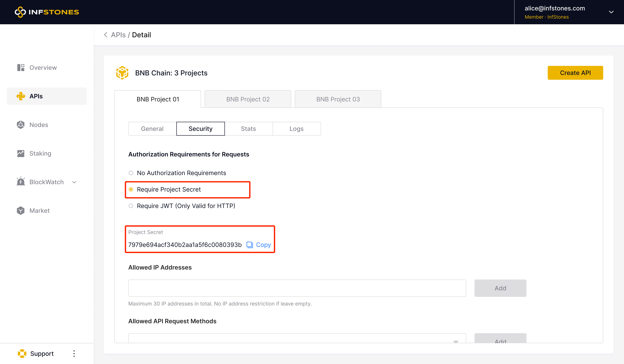This screenshot has height=364, width=624.
Task: Open the BlockWatch item label in the sidebar
Action: tap(47, 182)
